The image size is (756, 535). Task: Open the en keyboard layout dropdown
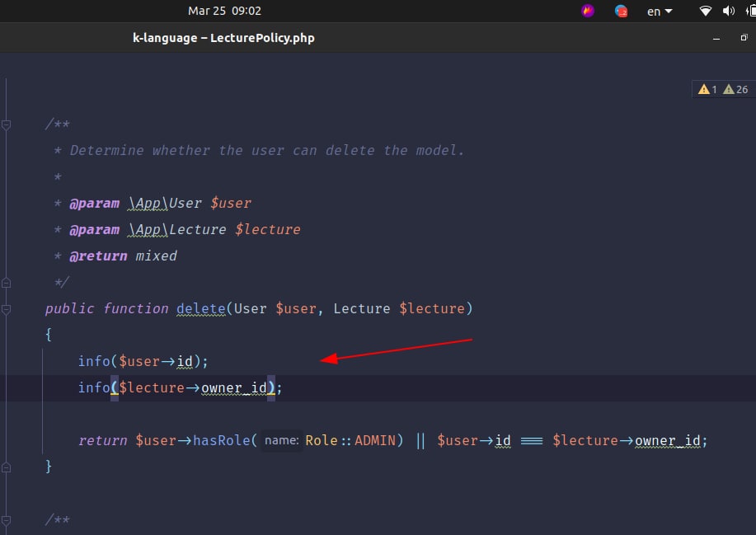click(x=659, y=11)
